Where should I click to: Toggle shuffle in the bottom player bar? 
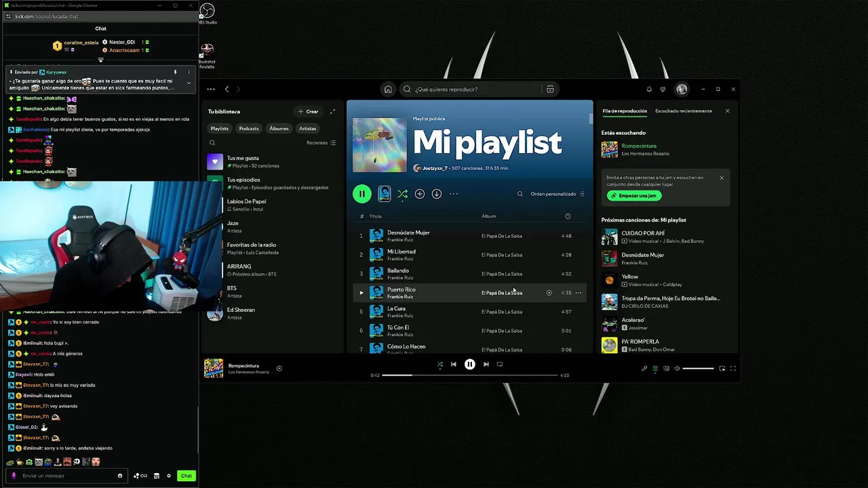(440, 365)
